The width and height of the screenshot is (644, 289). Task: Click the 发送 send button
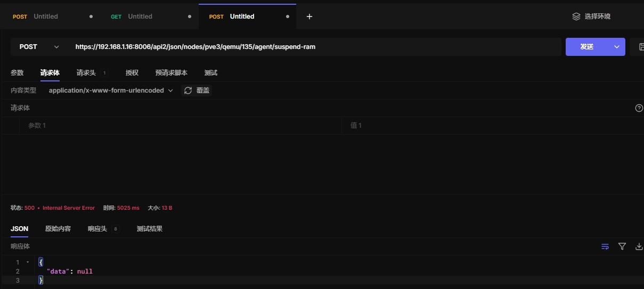point(587,47)
